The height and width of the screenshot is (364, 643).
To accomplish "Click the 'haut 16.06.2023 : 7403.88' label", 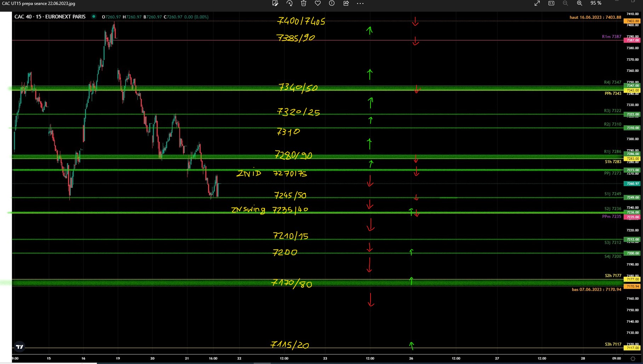I will pos(595,17).
